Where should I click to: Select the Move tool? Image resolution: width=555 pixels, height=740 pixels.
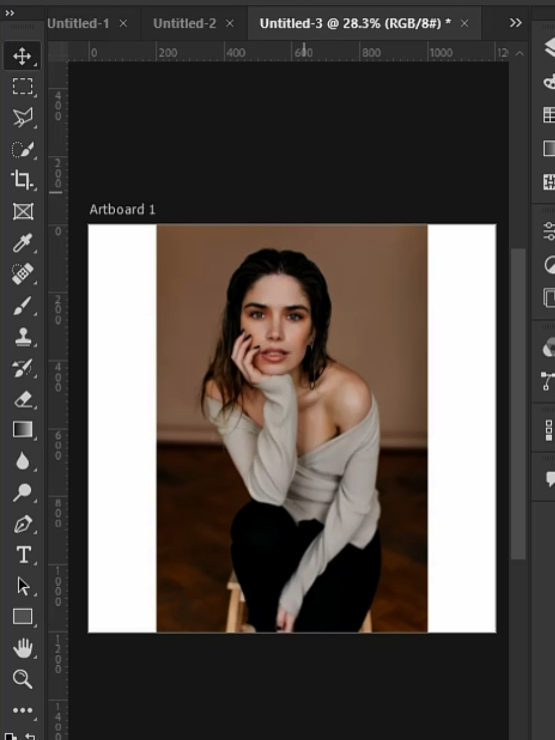pyautogui.click(x=22, y=56)
